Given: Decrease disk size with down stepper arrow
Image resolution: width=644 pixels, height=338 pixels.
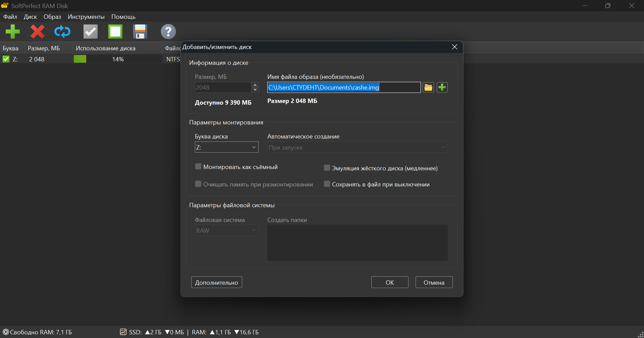Looking at the screenshot, I should pos(255,90).
